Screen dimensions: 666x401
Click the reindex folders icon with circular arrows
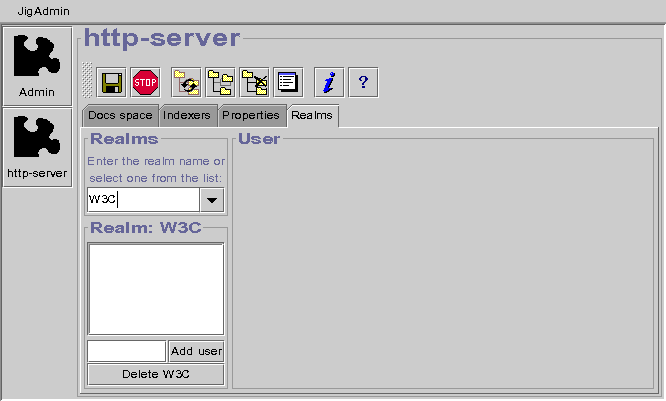click(x=186, y=82)
